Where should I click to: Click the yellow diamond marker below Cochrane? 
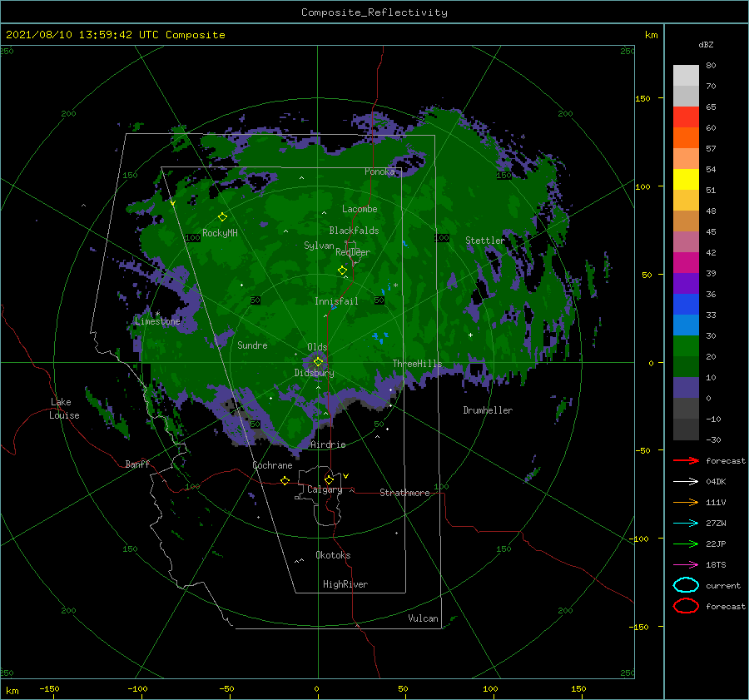click(x=285, y=480)
